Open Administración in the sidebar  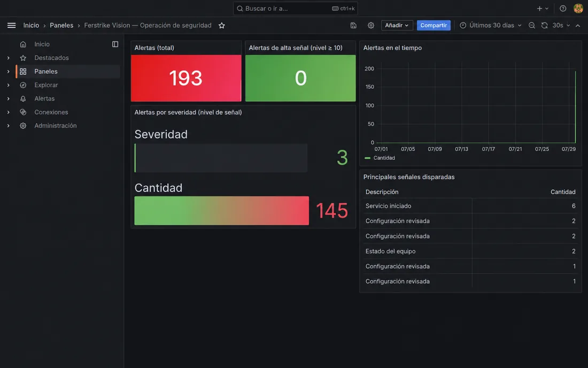(56, 126)
